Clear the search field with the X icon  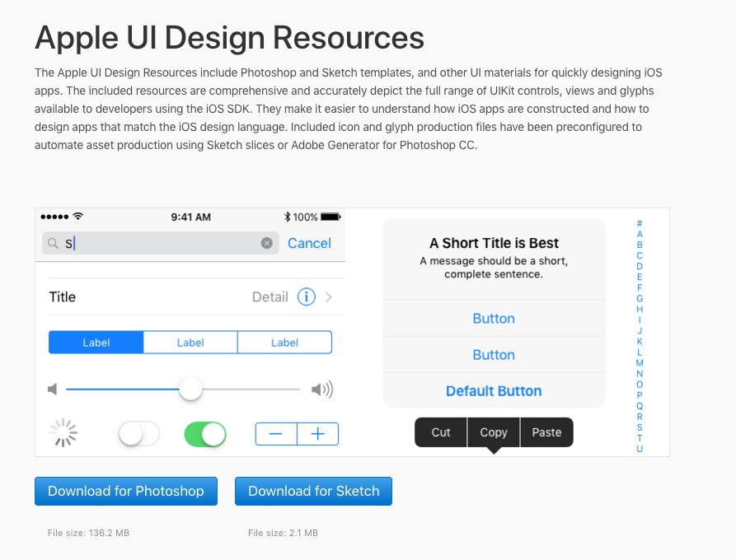266,243
